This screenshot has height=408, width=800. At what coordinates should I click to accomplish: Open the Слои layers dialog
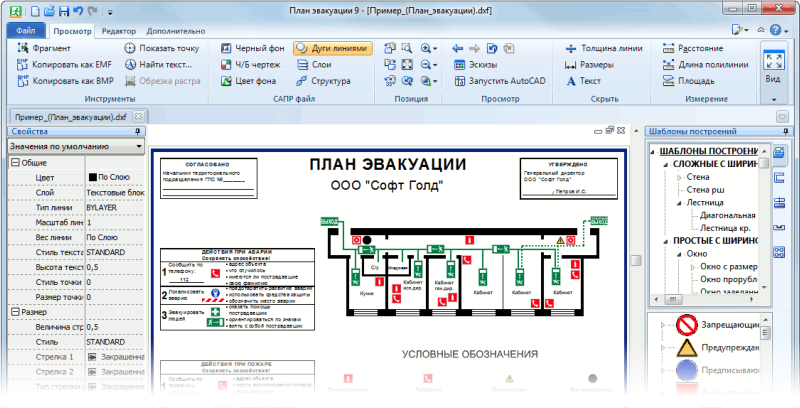pyautogui.click(x=314, y=64)
